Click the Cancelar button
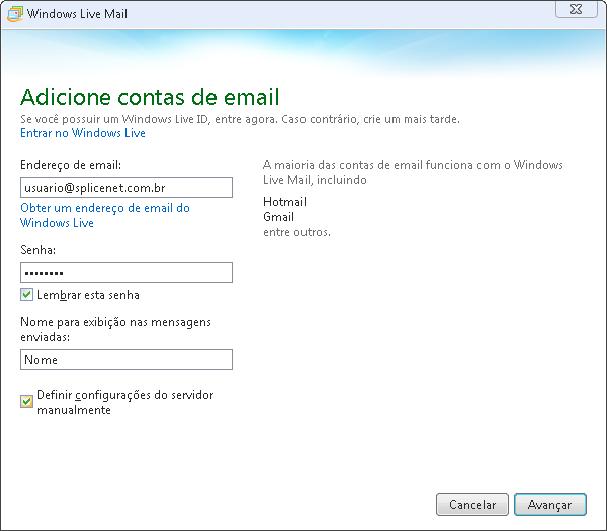Image resolution: width=607 pixels, height=531 pixels. point(472,505)
